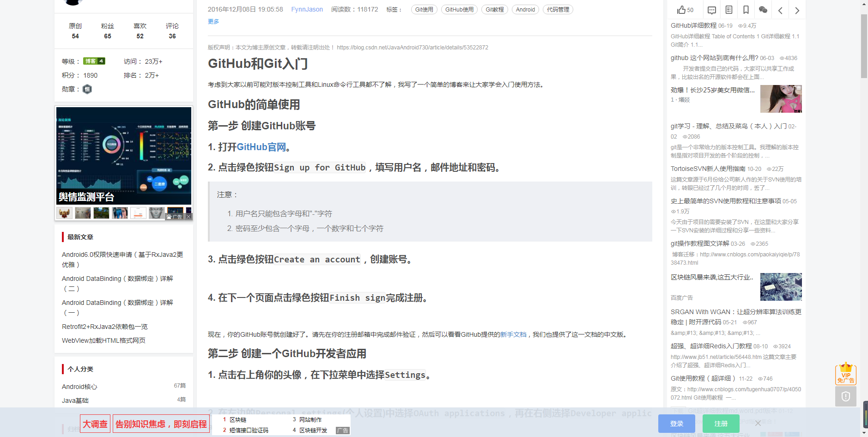Image resolution: width=868 pixels, height=437 pixels.
Task: Open post git学习 - 理解、总结及菜鸟入门
Action: tap(728, 126)
